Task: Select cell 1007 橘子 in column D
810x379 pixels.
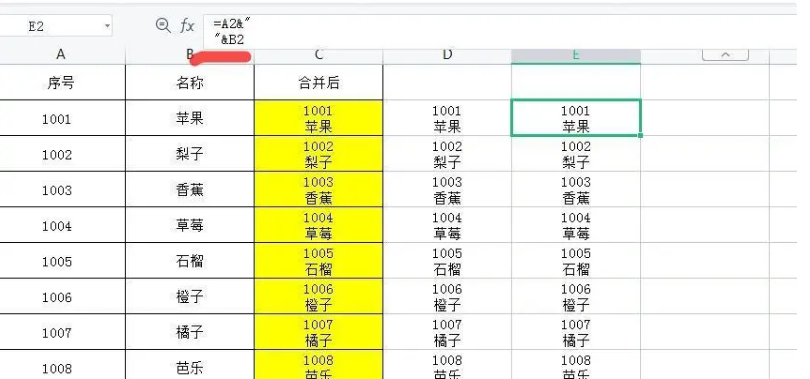Action: pyautogui.click(x=447, y=332)
